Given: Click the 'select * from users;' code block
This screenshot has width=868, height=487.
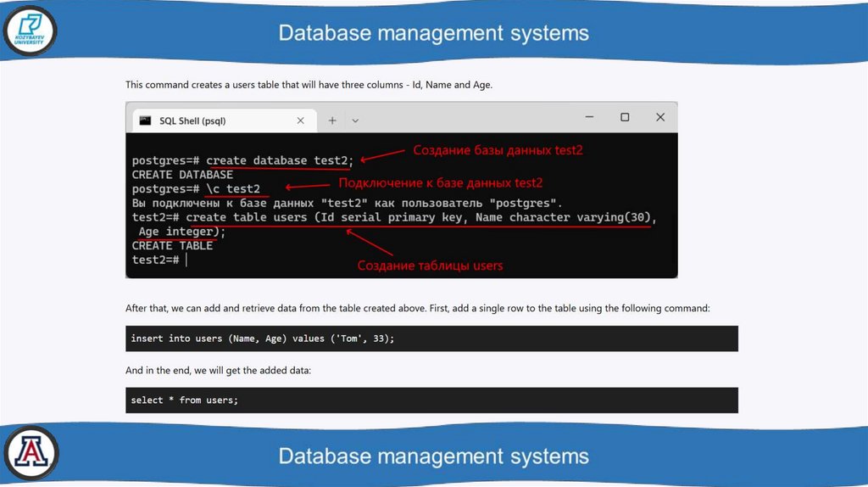Looking at the screenshot, I should pos(431,400).
